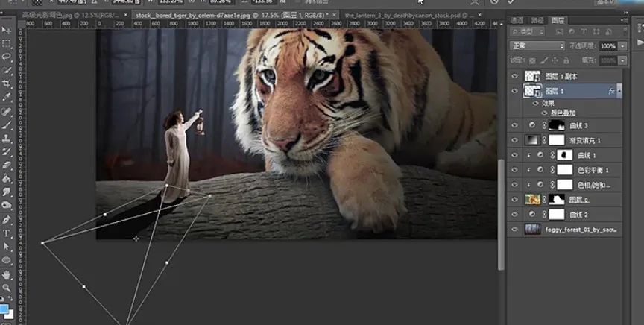Screen dimensions: 644x325
Task: Select the Move tool
Action: 7,31
